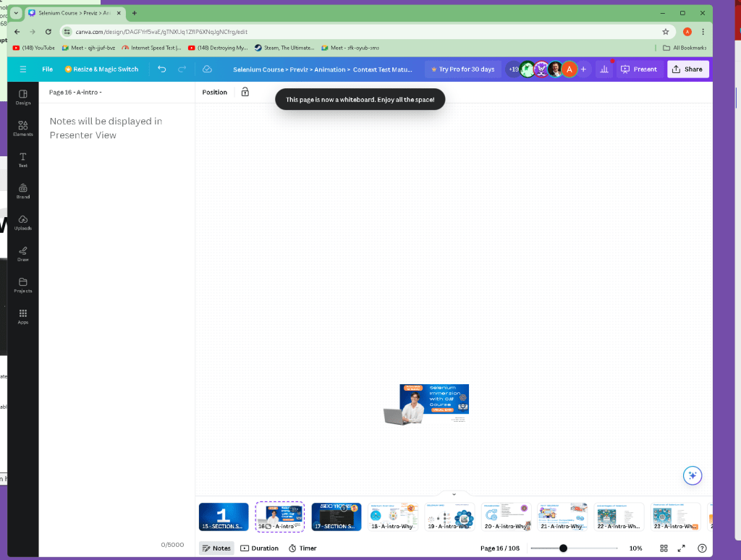741x560 pixels.
Task: Collapse the page thumbnails strip
Action: [x=454, y=494]
